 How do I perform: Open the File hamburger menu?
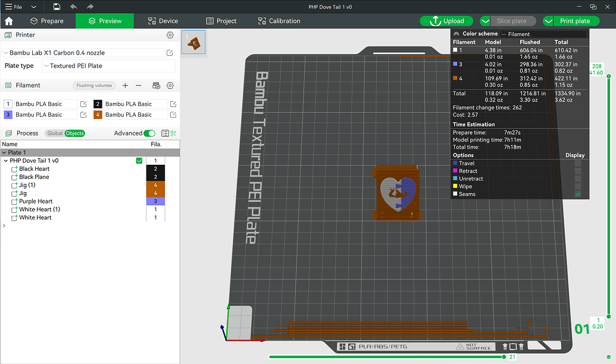[13, 7]
